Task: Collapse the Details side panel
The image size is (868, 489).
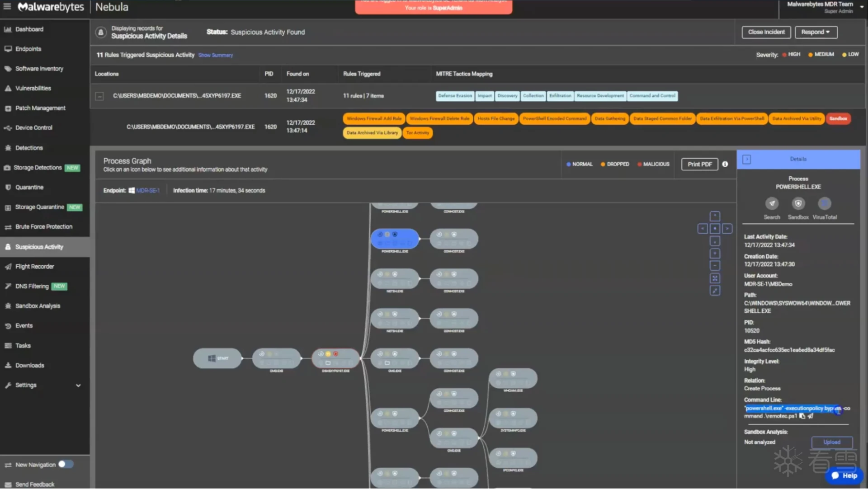Action: click(x=746, y=159)
